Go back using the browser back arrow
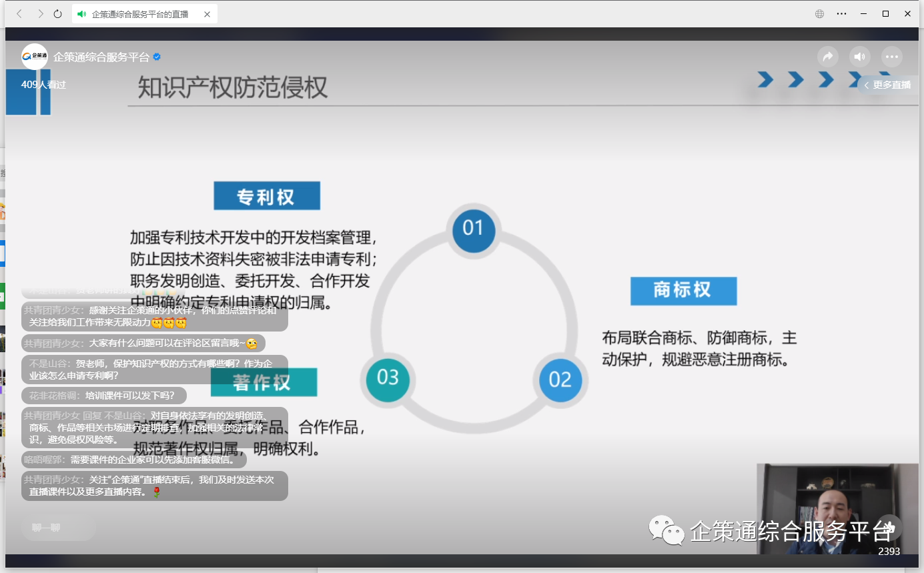Viewport: 924px width, 573px height. click(x=19, y=14)
